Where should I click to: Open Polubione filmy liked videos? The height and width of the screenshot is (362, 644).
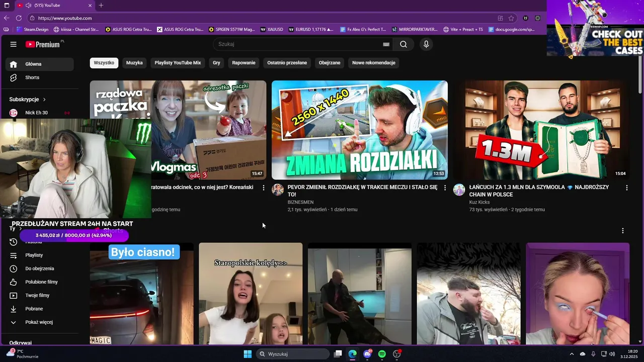tap(40, 282)
